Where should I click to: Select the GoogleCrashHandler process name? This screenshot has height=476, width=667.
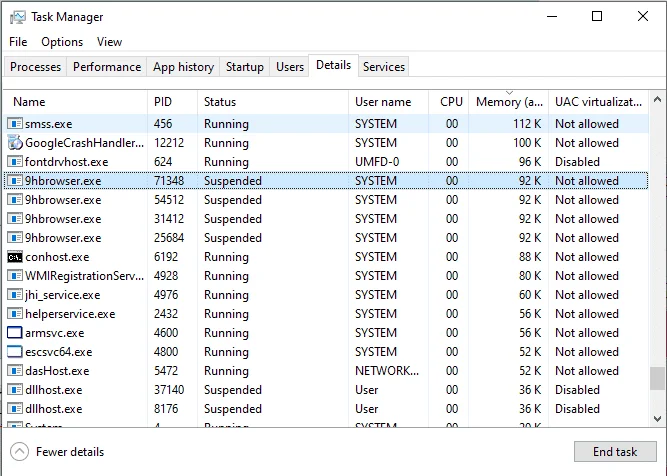[84, 143]
